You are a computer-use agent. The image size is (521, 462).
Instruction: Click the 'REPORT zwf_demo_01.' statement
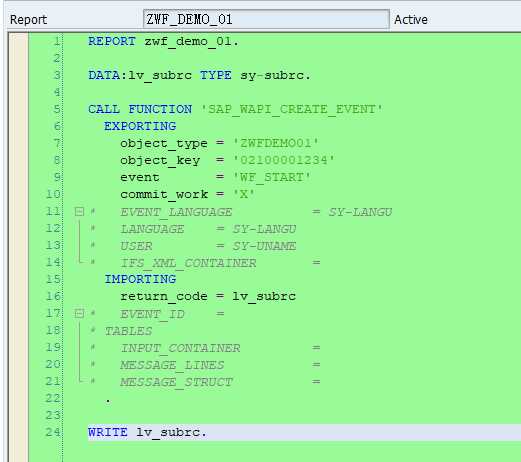163,41
